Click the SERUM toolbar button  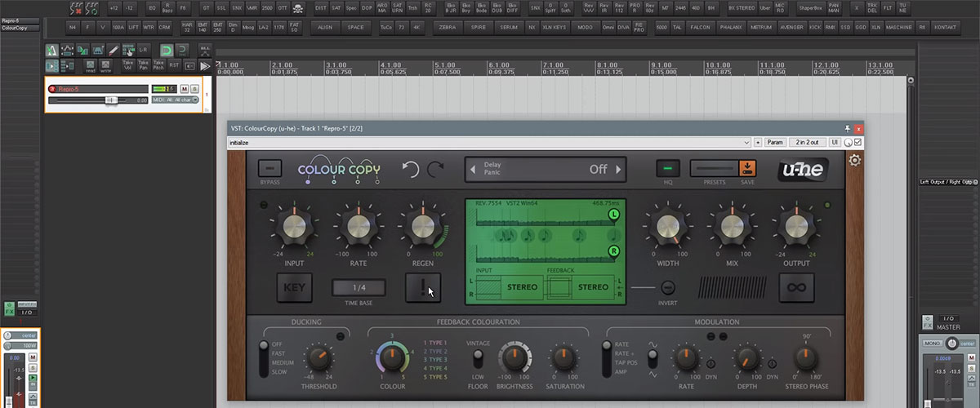pyautogui.click(x=508, y=27)
